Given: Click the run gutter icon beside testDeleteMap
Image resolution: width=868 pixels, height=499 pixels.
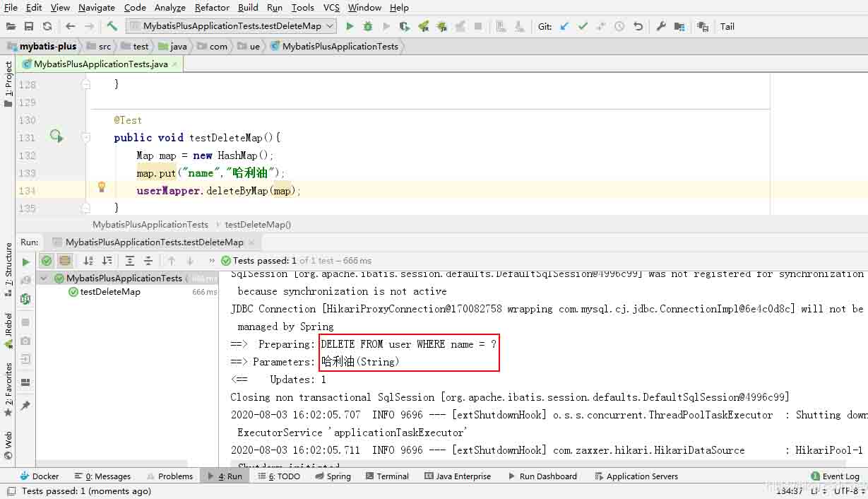Looking at the screenshot, I should (57, 136).
